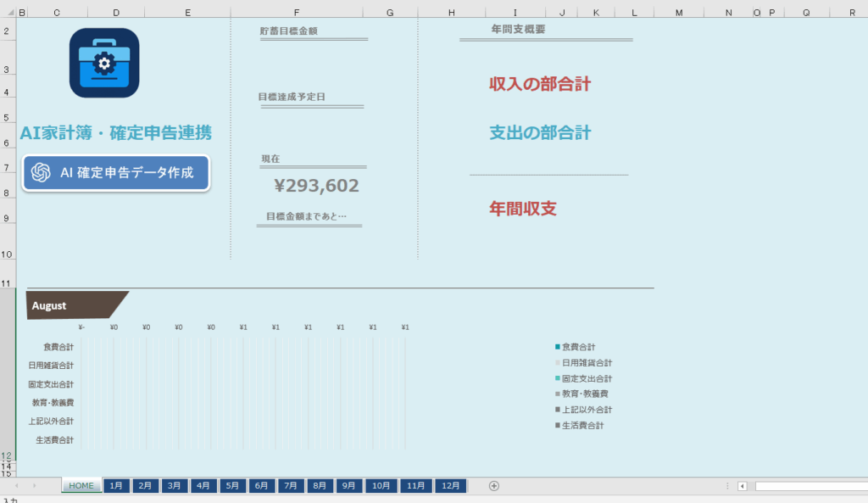Go to the 5月 sheet tab
The image size is (868, 503).
[232, 486]
